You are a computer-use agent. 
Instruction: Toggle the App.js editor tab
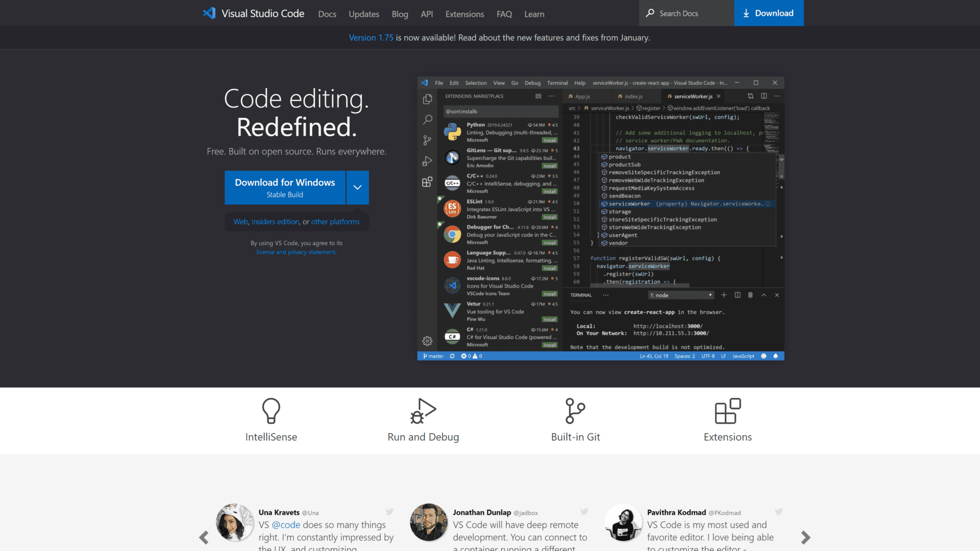580,96
